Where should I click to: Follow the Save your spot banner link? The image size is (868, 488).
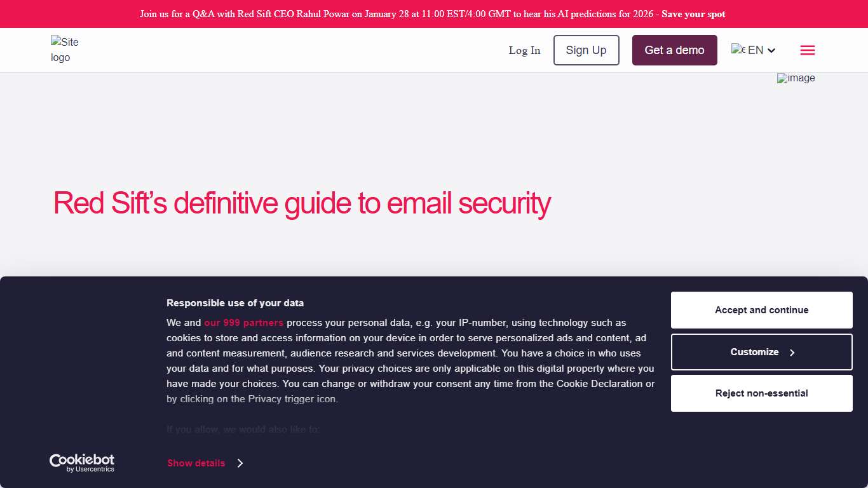(x=693, y=14)
